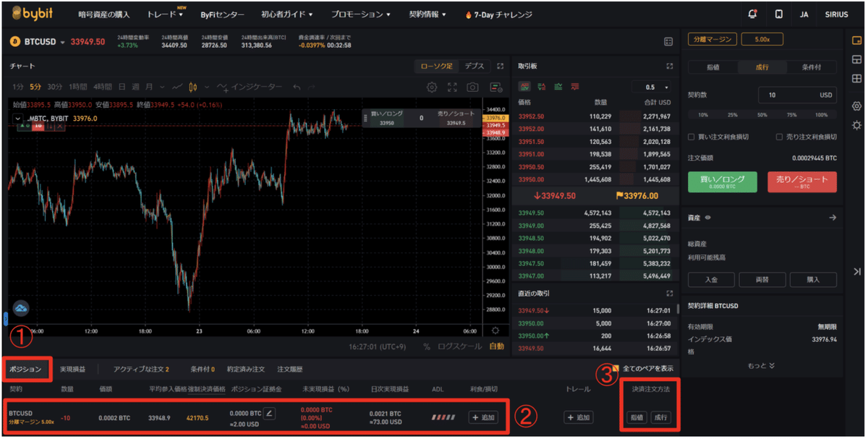868x439 pixels.
Task: Expand the recent trades panel
Action: pos(669,293)
